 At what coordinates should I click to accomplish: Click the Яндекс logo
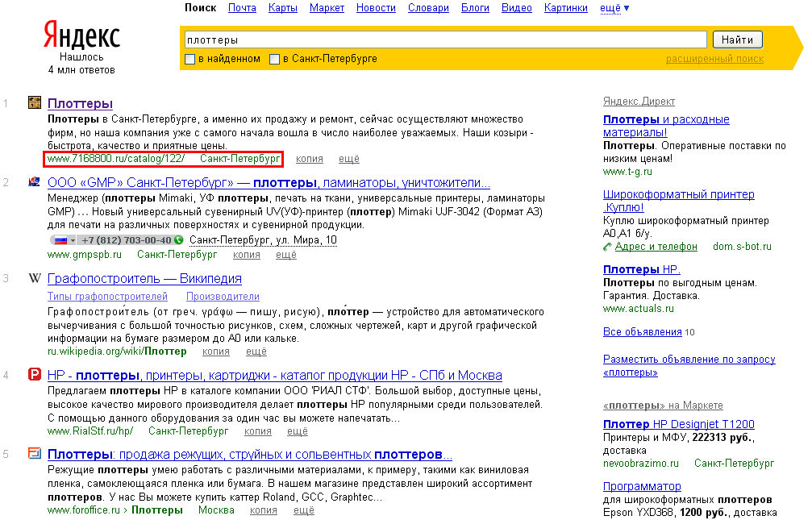pos(81,37)
